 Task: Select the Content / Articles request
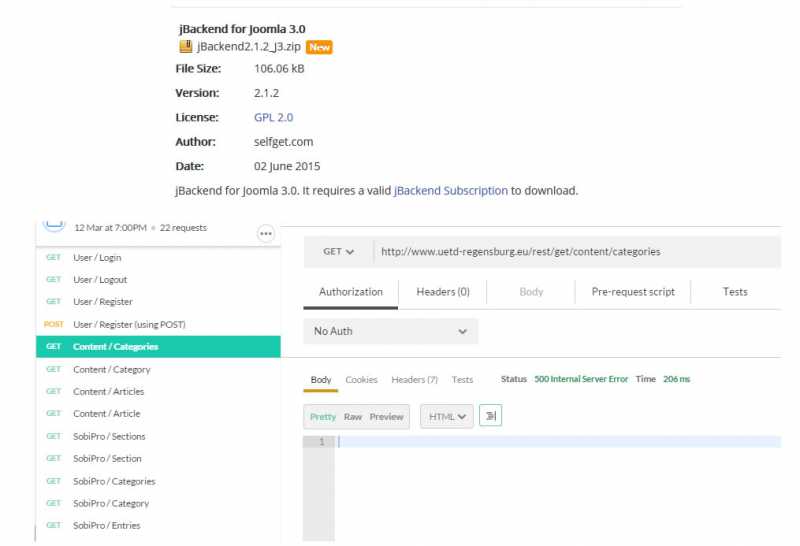[158, 391]
